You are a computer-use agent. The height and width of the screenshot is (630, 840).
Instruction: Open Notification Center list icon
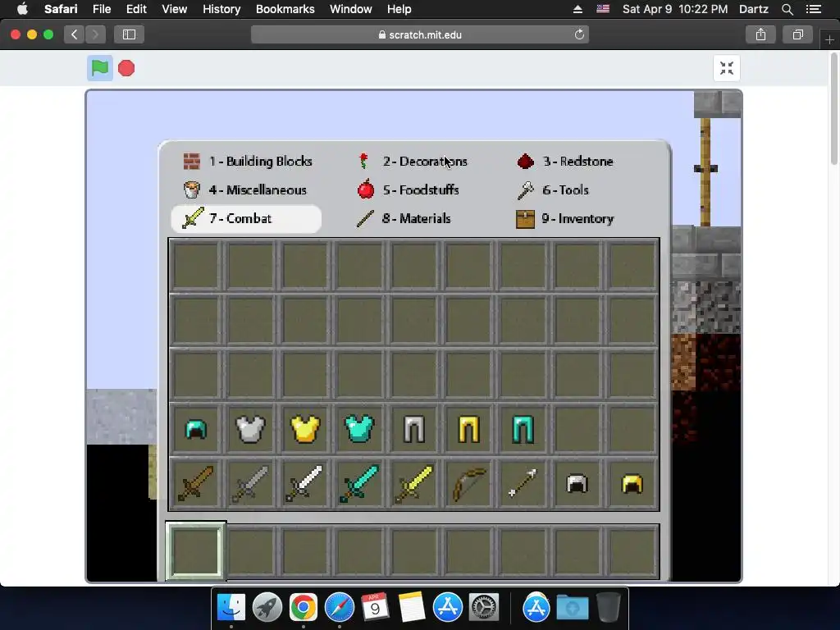[814, 9]
